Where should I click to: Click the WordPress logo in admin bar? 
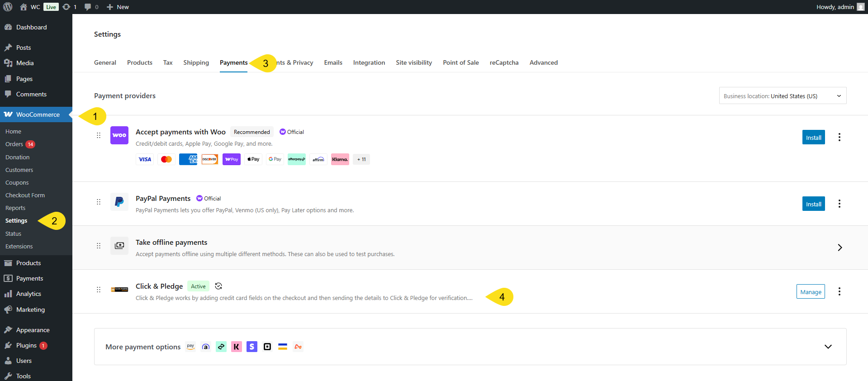[x=8, y=7]
